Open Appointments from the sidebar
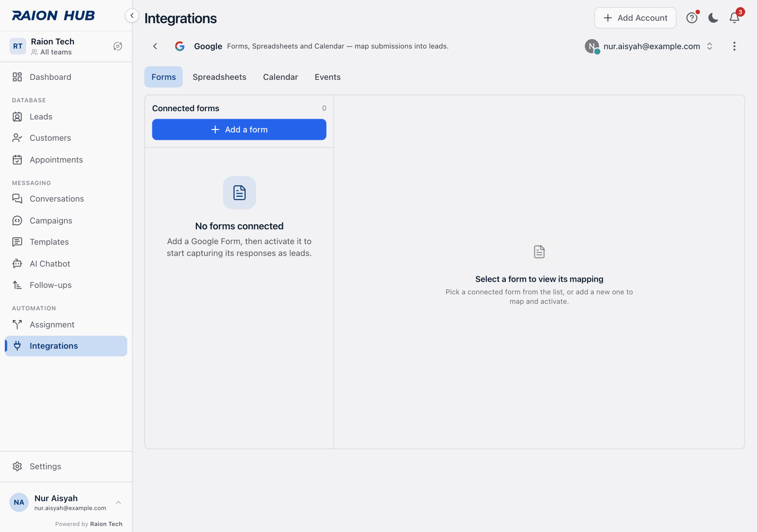 (x=66, y=160)
